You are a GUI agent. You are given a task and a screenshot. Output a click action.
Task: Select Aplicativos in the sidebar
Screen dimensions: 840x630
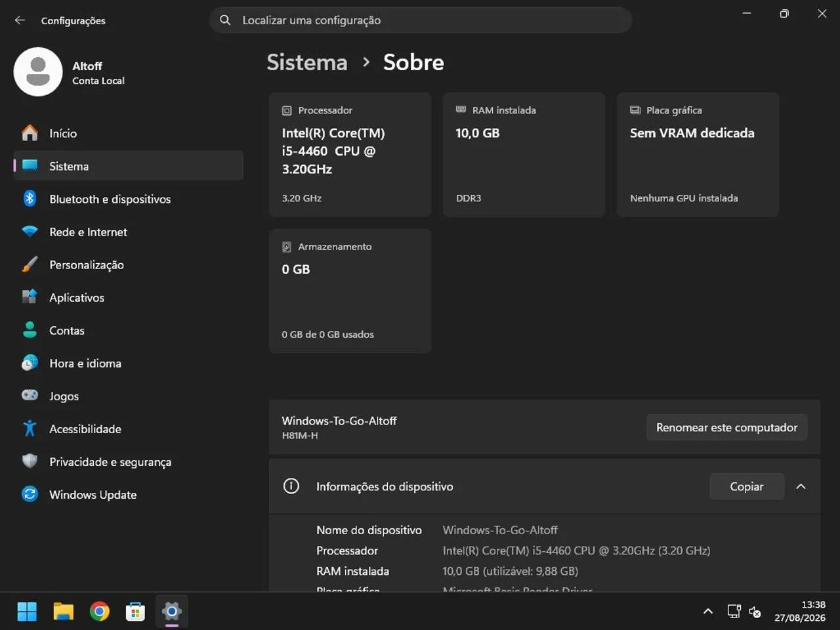[x=128, y=297]
